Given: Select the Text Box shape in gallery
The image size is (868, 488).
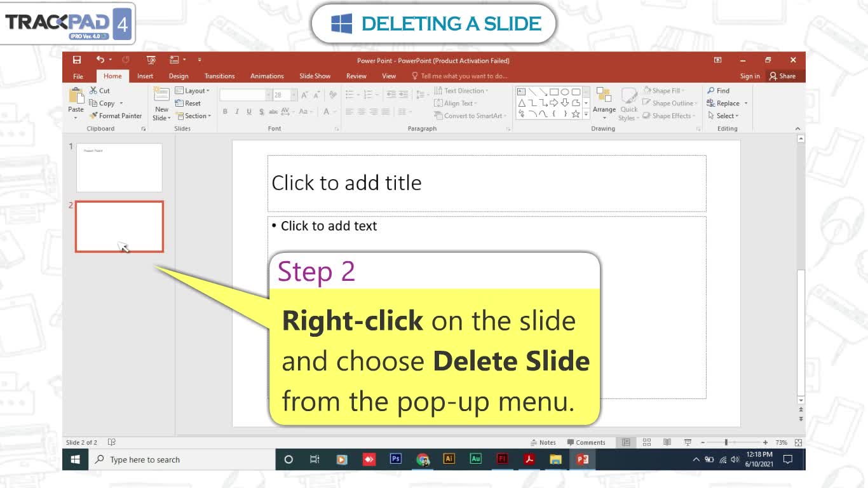Looking at the screenshot, I should (x=522, y=91).
